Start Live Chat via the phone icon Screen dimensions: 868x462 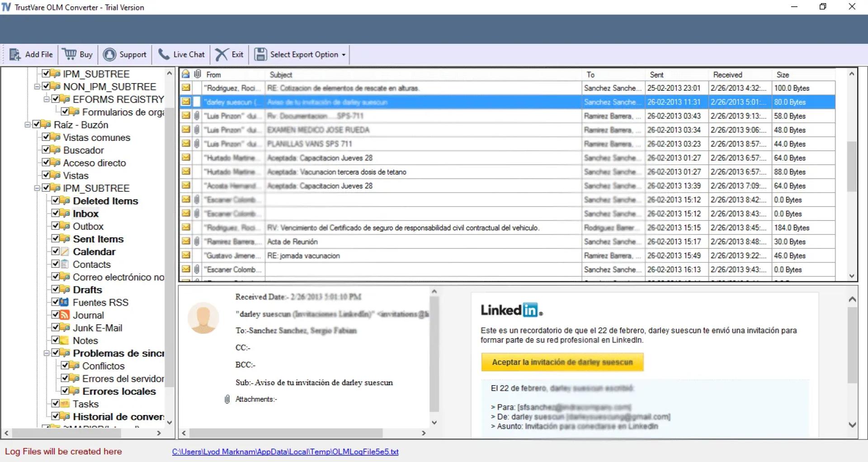[x=164, y=54]
